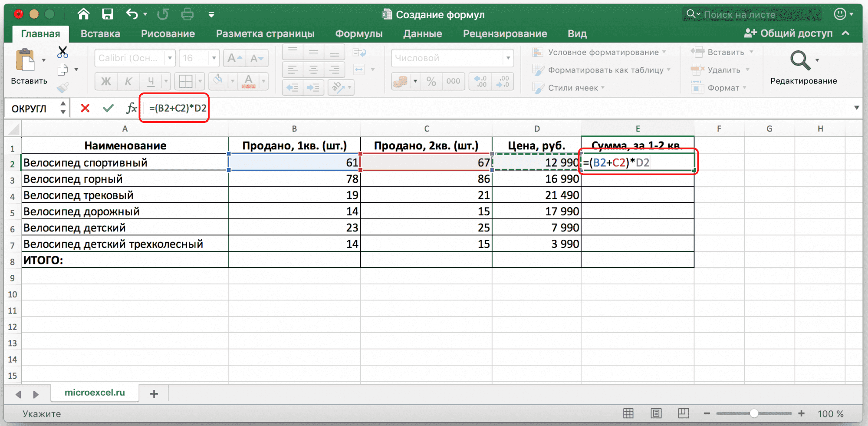Screen dimensions: 868x426
Task: Switch to the Данные ribbon tab
Action: [422, 33]
